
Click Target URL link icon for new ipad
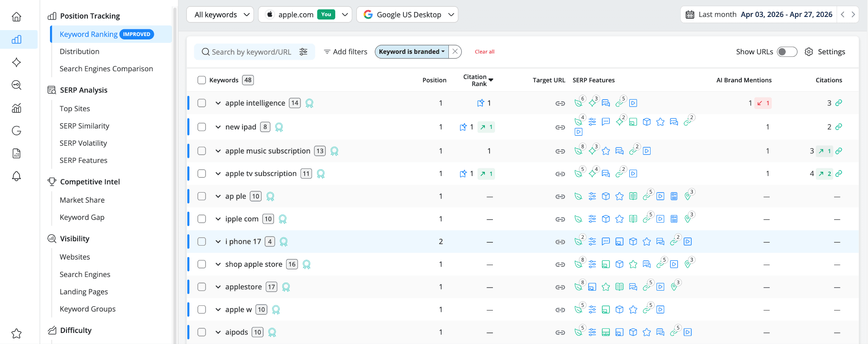coord(560,127)
